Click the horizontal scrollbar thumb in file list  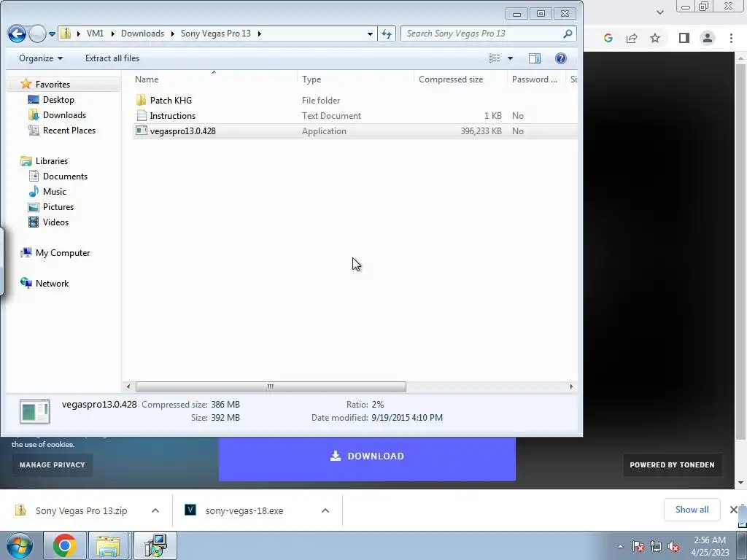tap(271, 386)
